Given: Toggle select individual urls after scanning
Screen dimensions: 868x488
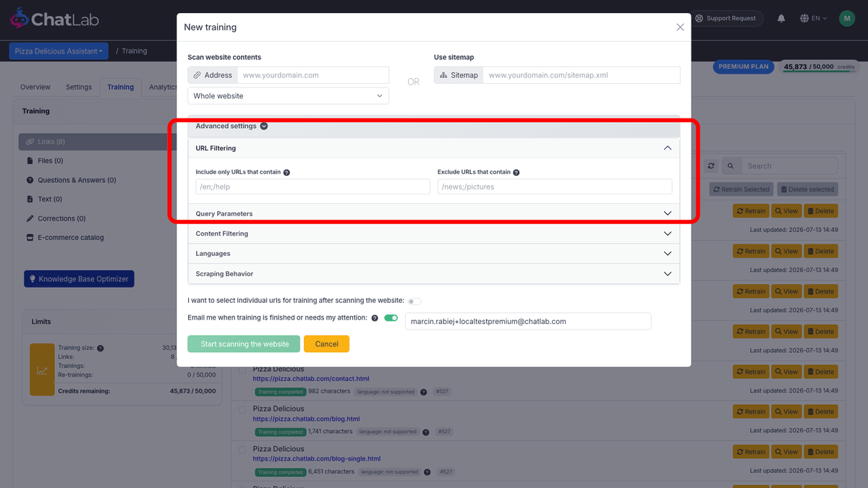Looking at the screenshot, I should click(414, 301).
